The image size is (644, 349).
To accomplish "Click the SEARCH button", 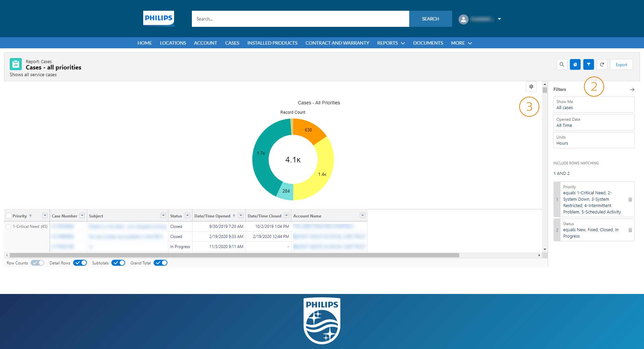I will point(430,19).
